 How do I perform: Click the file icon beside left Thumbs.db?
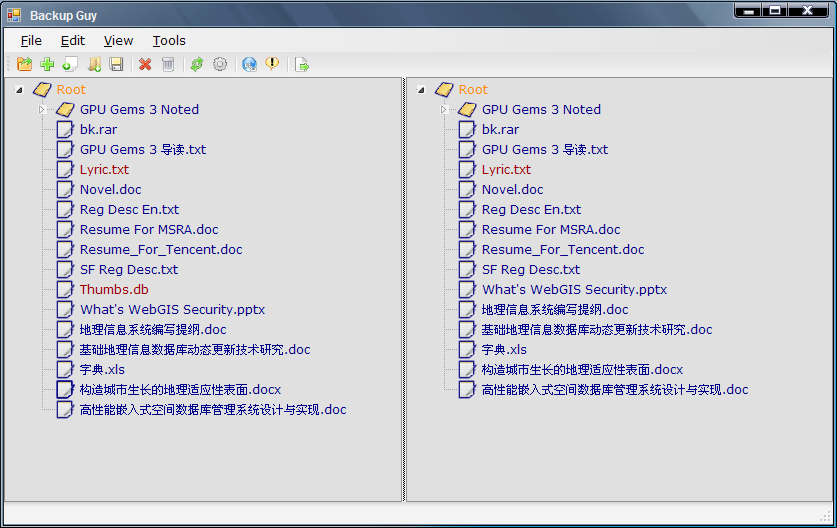(x=65, y=289)
